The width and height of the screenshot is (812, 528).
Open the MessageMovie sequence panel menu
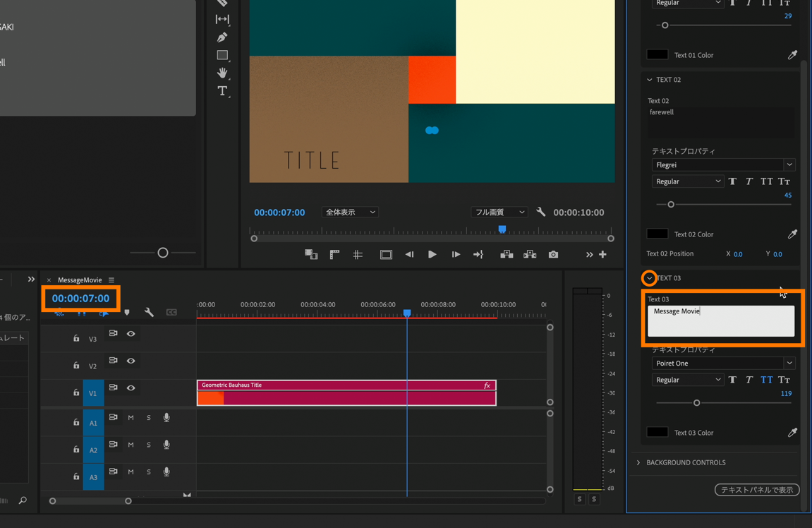click(x=111, y=280)
